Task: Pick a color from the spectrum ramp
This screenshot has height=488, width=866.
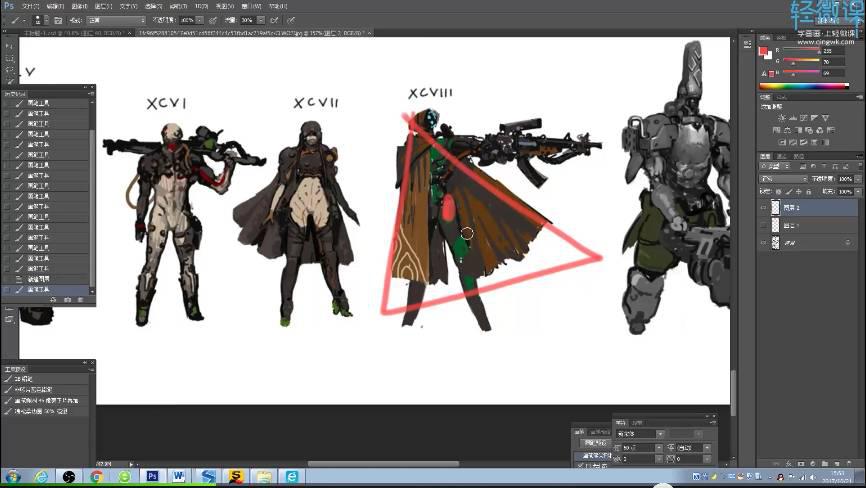Action: (804, 86)
